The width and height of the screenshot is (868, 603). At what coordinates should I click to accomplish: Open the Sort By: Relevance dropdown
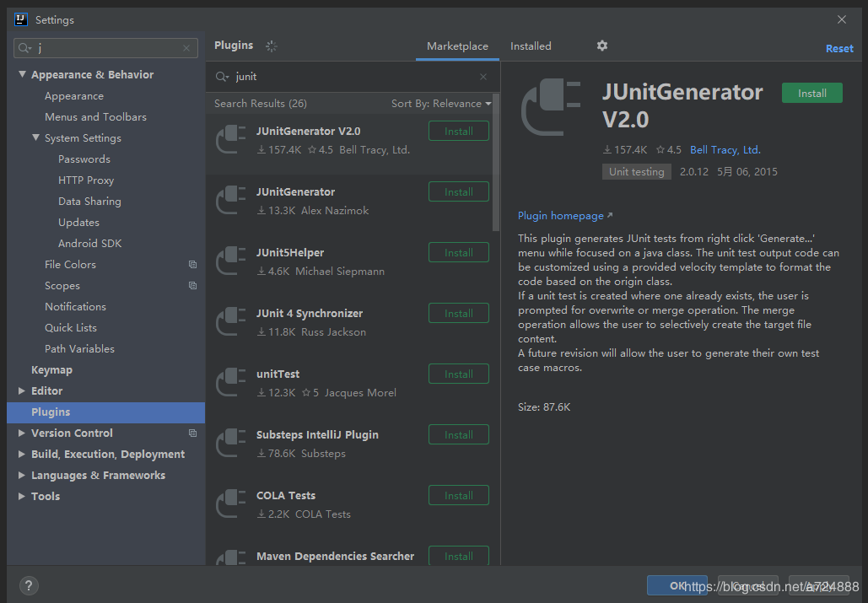441,104
